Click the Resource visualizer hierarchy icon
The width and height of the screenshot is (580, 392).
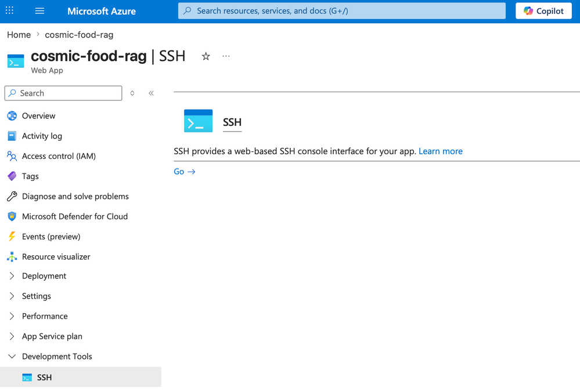pyautogui.click(x=12, y=257)
